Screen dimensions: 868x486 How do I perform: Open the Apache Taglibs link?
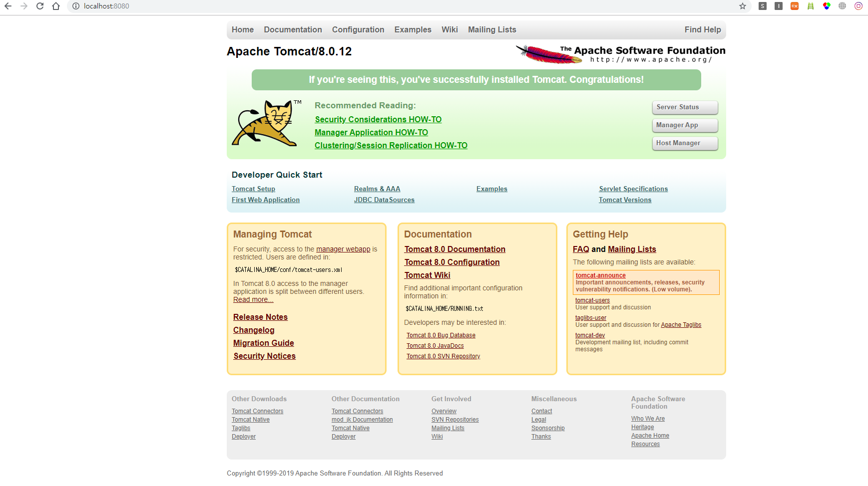[681, 325]
